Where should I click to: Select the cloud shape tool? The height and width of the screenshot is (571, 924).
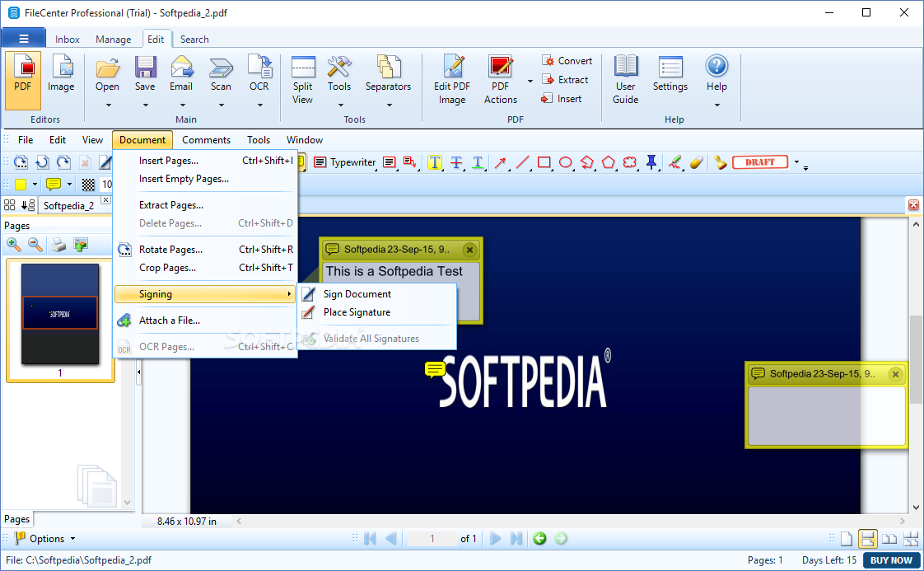pyautogui.click(x=630, y=162)
